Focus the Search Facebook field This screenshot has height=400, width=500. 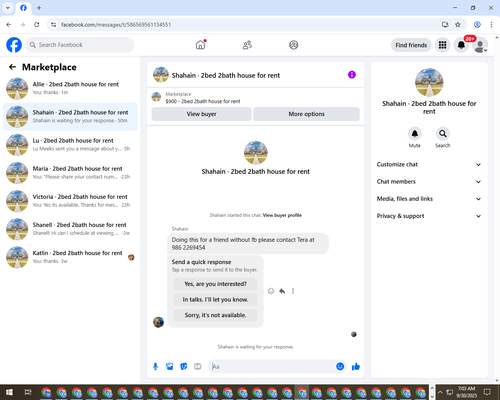tap(80, 45)
